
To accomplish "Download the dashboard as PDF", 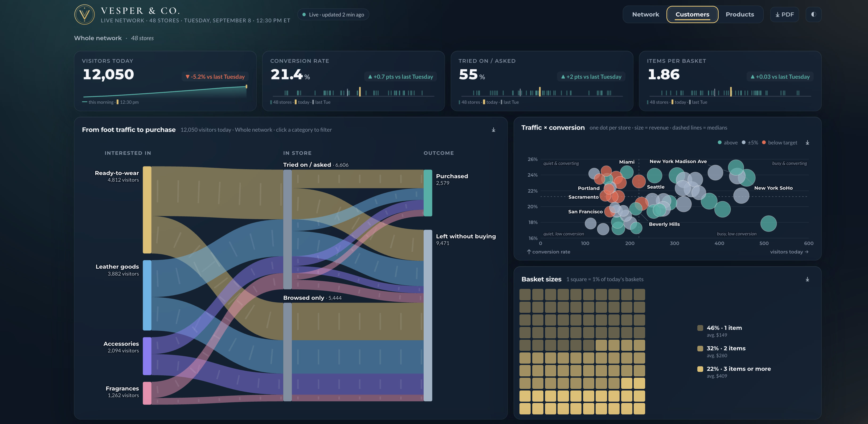I will [x=784, y=14].
